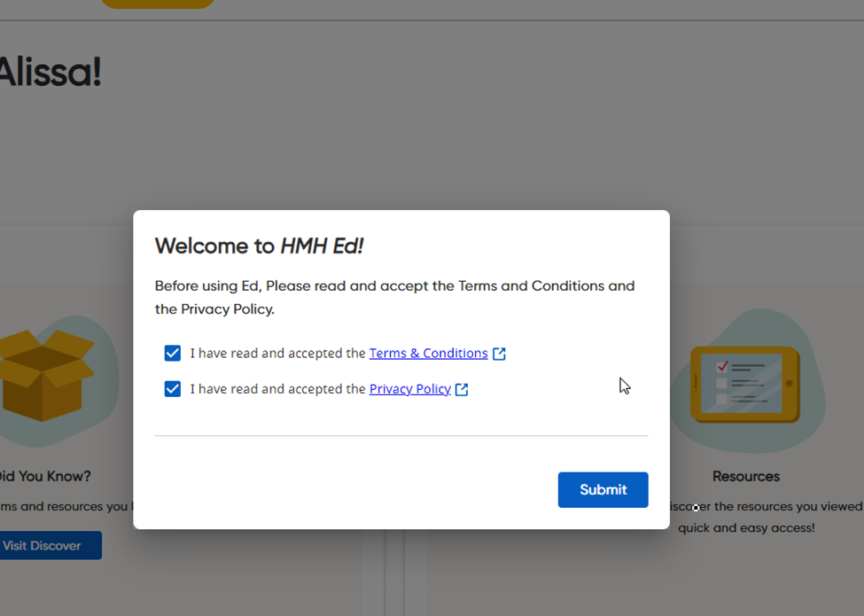Click 'I have read and accepted the' Terms label

click(277, 353)
